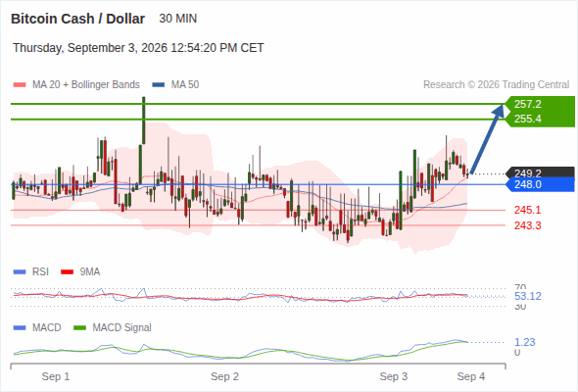
Task: Click the RSI blue legend swatch
Action: tap(20, 272)
